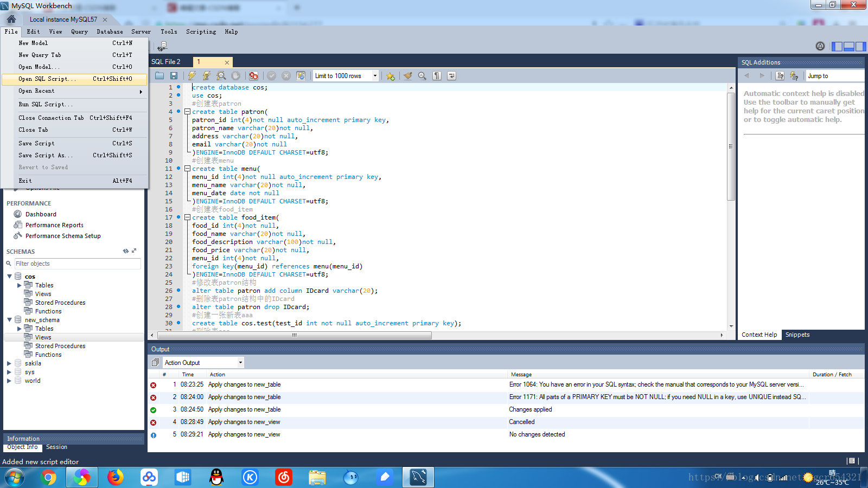The width and height of the screenshot is (868, 488).
Task: Open Google Chrome from the taskbar
Action: [48, 477]
